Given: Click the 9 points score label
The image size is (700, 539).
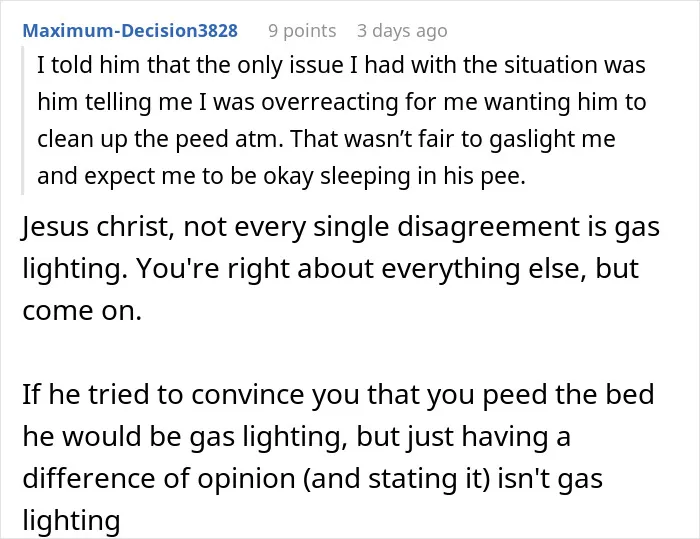Looking at the screenshot, I should point(302,31).
